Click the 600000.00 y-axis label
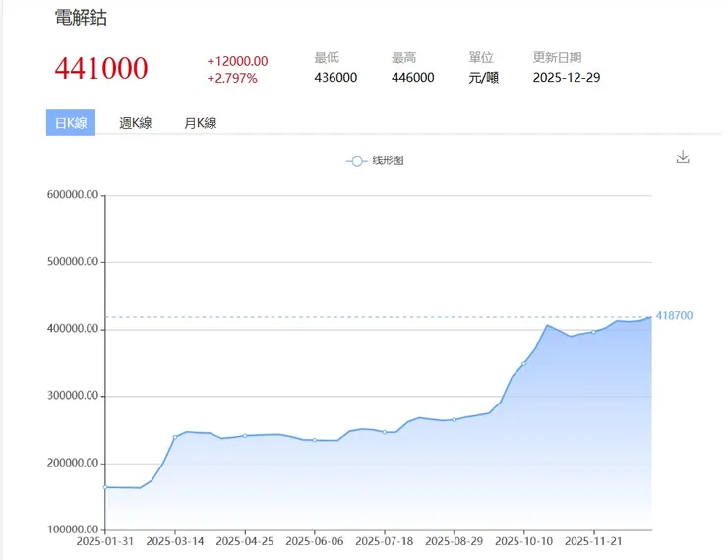Screen dimensions: 728x560 pyautogui.click(x=73, y=195)
